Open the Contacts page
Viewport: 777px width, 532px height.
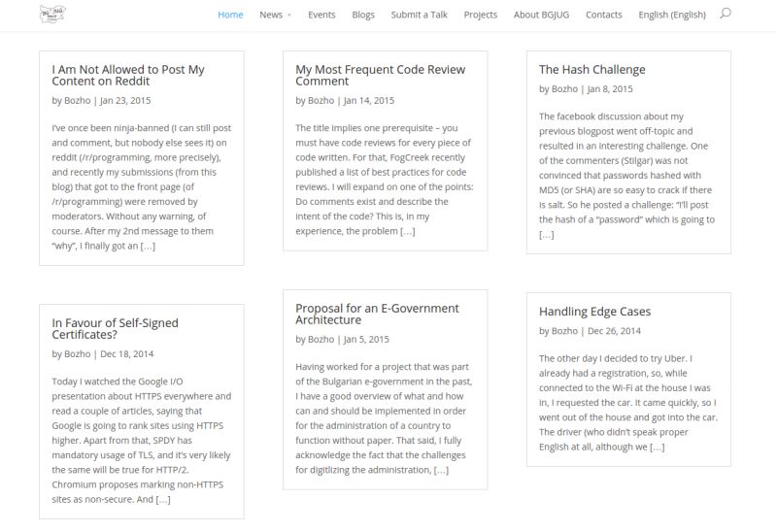point(603,15)
